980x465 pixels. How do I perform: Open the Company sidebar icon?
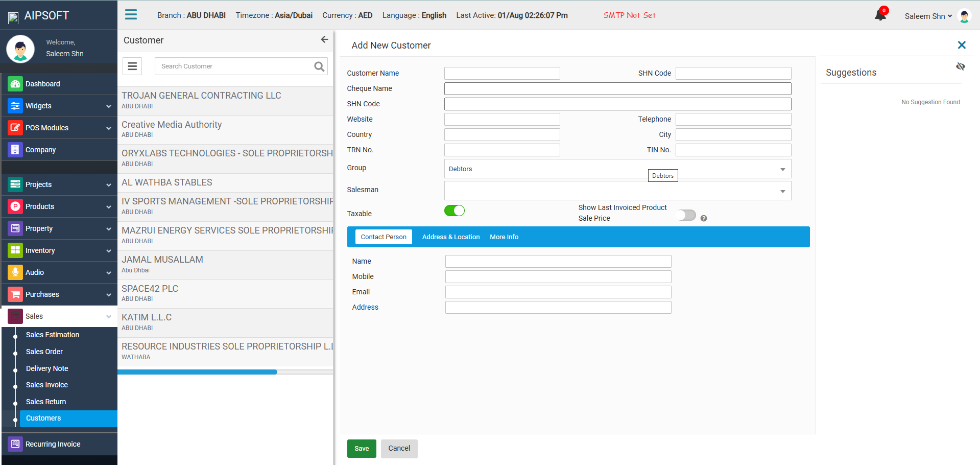tap(15, 150)
